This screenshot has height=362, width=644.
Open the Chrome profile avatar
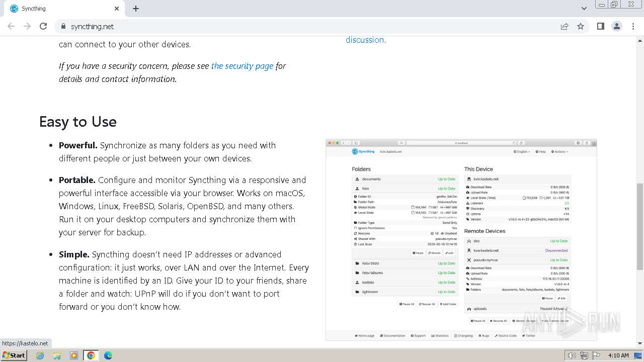pos(617,26)
